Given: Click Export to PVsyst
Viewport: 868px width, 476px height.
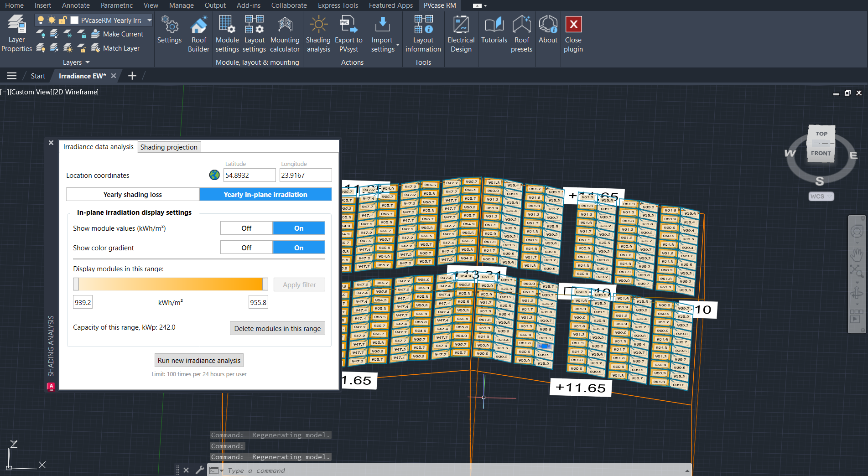Looking at the screenshot, I should point(348,33).
